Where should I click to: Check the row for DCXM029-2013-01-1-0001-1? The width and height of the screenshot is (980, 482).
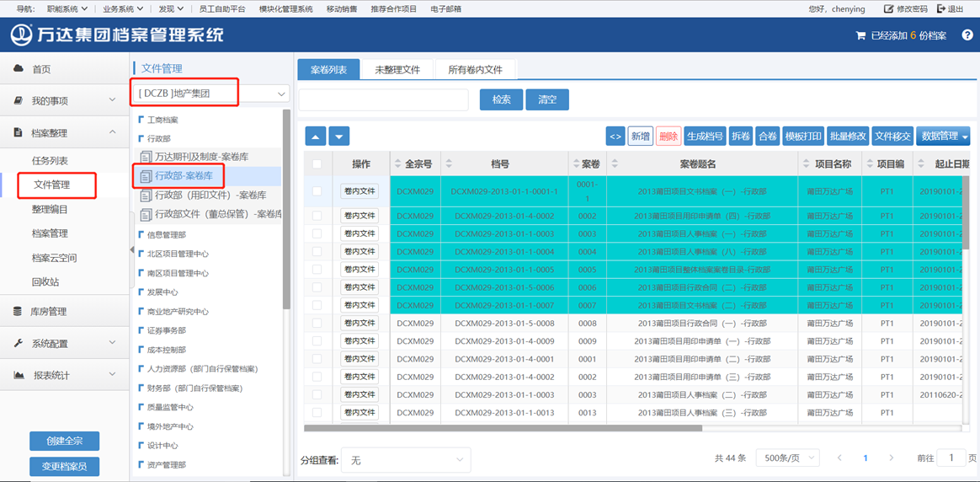point(317,191)
